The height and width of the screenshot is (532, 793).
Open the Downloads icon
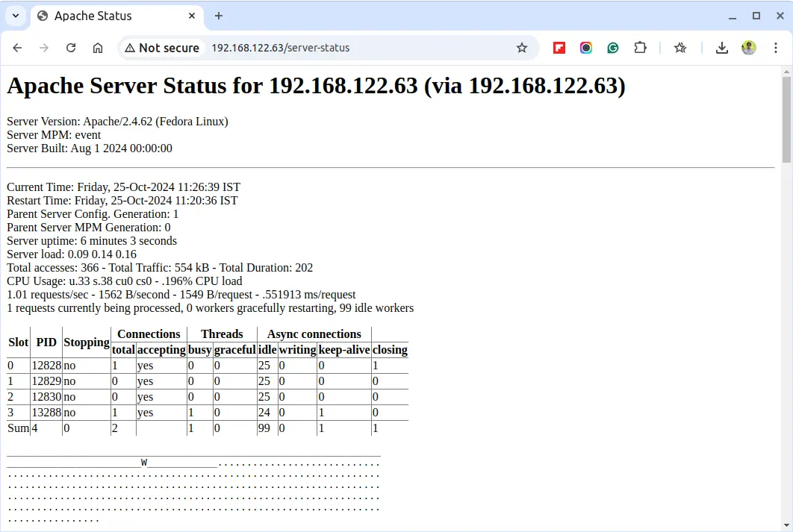coord(721,47)
